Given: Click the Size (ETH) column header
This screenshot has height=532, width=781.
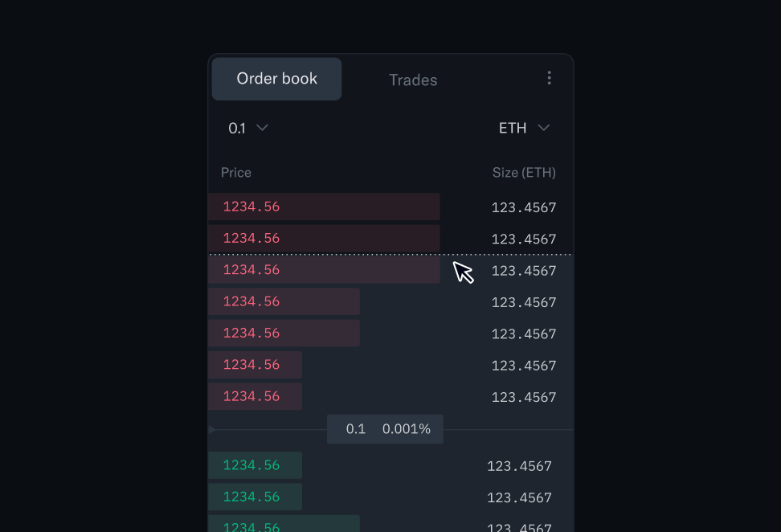Looking at the screenshot, I should pyautogui.click(x=524, y=172).
